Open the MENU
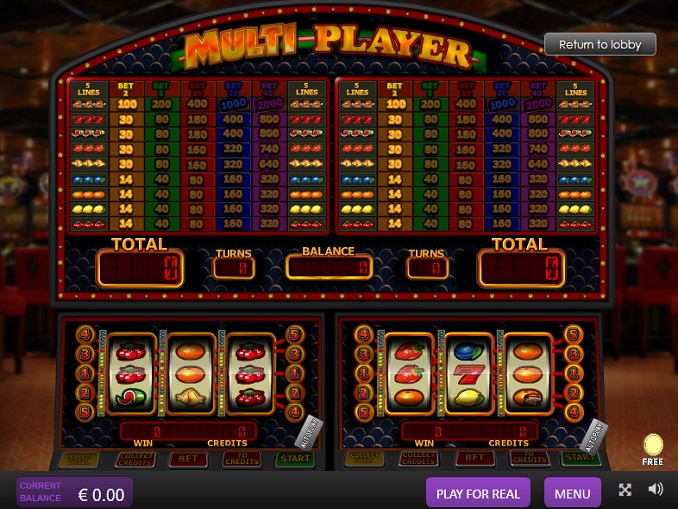Screen dimensions: 678x509 point(572,493)
